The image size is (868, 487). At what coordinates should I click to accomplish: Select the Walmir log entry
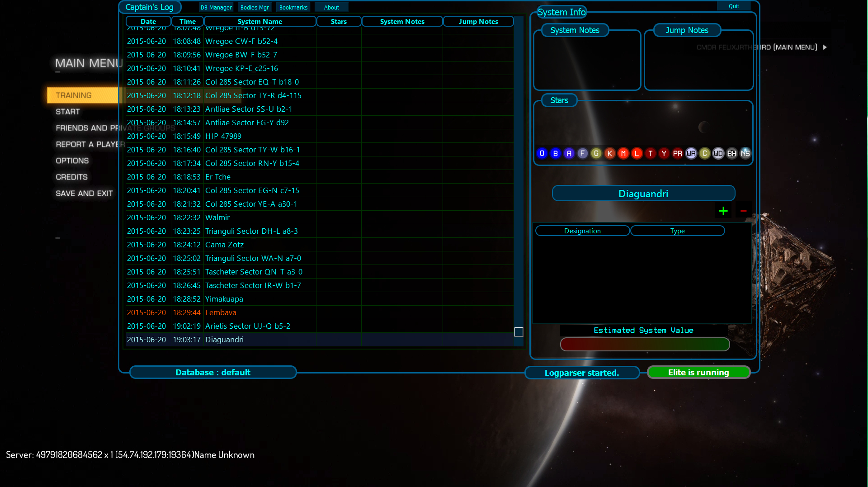(320, 217)
